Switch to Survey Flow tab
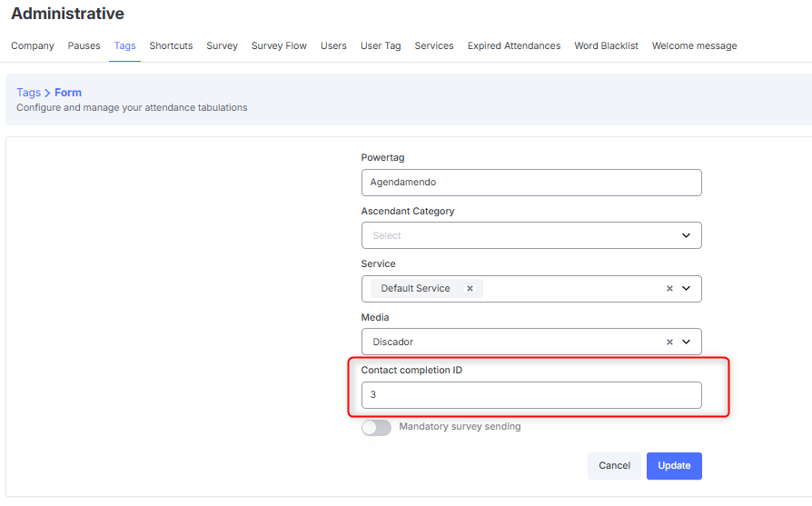 coord(279,45)
